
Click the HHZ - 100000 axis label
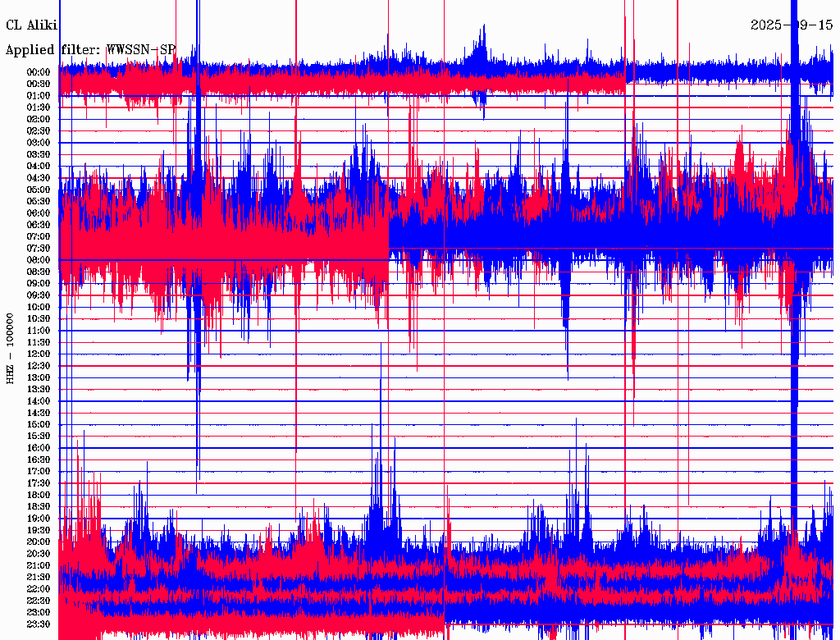pyautogui.click(x=10, y=348)
